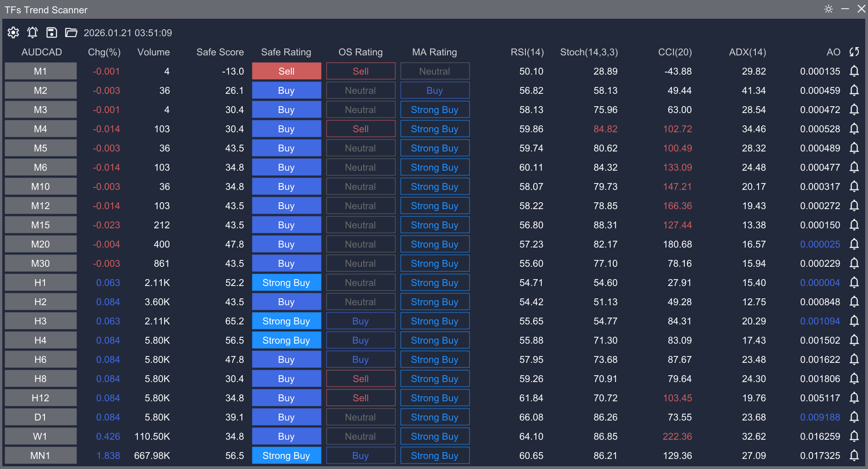Image resolution: width=868 pixels, height=469 pixels.
Task: Click the scrollbar at the right edge
Action: (x=865, y=229)
